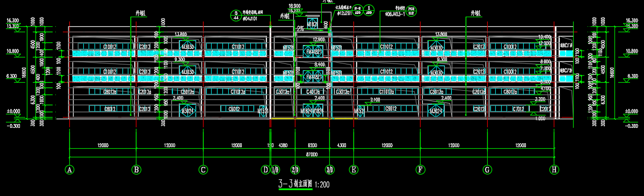Select the 3-3 section elevation title

click(295, 184)
